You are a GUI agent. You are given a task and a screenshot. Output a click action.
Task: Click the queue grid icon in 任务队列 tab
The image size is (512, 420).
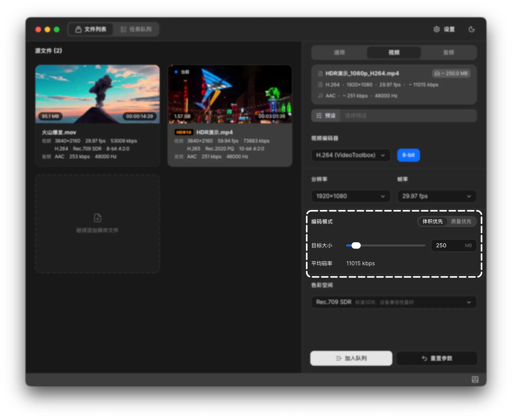coord(123,29)
